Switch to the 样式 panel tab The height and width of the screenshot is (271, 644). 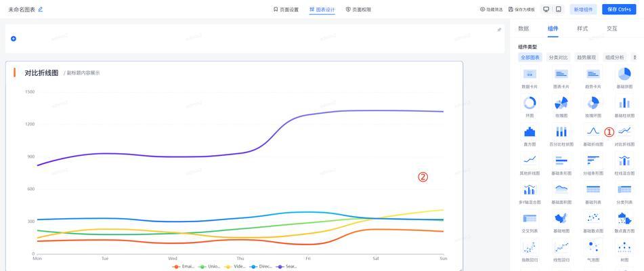pyautogui.click(x=582, y=28)
